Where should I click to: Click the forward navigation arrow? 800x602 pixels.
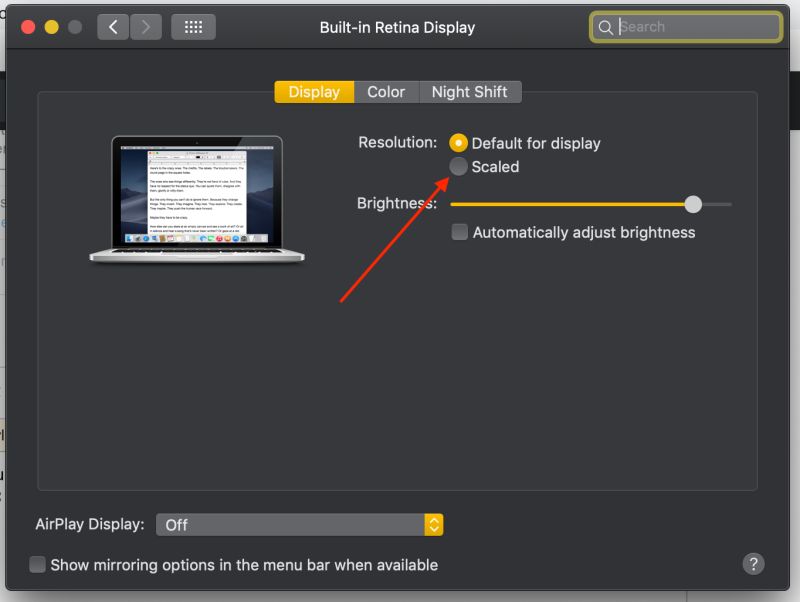point(146,27)
